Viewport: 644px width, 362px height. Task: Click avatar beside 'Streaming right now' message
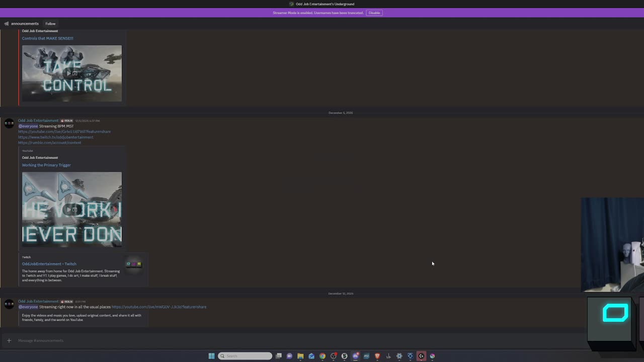[9, 304]
